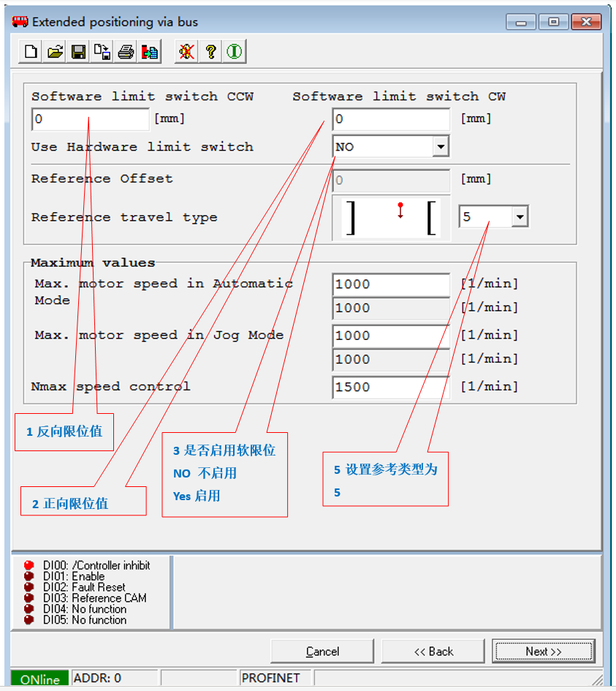Click the DI03 Reference CAM indicator light

[x=29, y=598]
